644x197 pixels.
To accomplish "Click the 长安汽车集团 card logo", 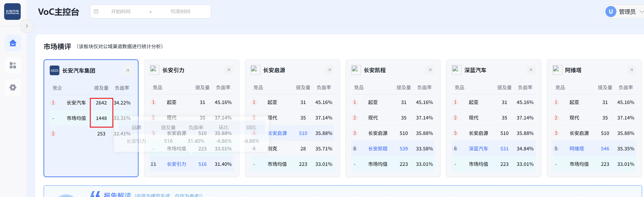I will point(55,70).
